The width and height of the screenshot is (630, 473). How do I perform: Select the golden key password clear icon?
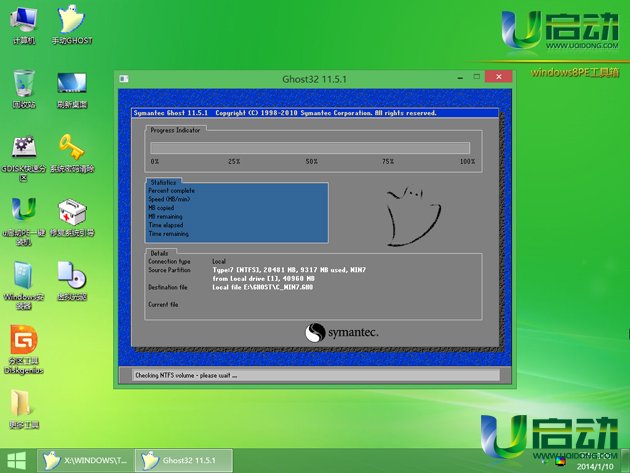[x=72, y=154]
